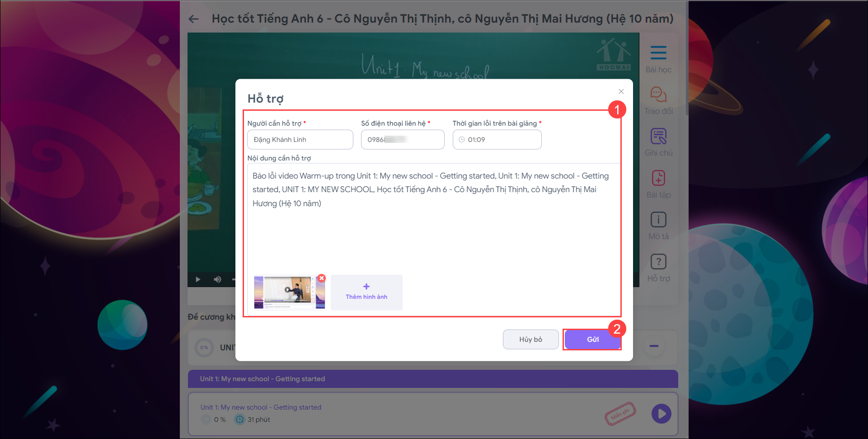Click the 31 phút duration clock icon
This screenshot has height=439, width=868.
(239, 420)
